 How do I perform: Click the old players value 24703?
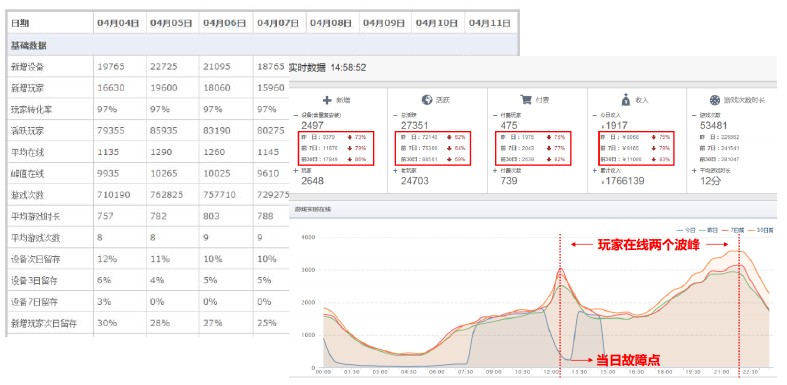(415, 181)
